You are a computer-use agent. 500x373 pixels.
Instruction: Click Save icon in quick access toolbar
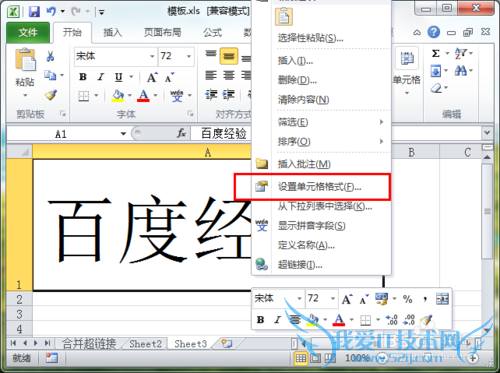(34, 12)
